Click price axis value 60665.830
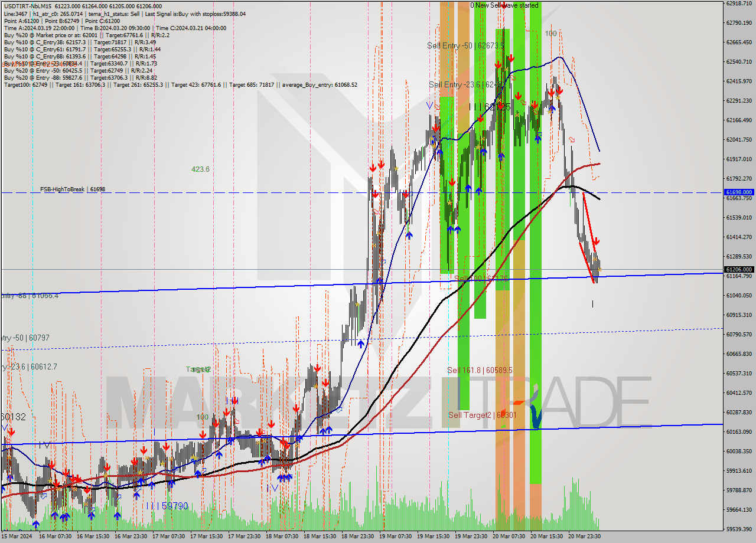756x543 pixels. click(738, 354)
